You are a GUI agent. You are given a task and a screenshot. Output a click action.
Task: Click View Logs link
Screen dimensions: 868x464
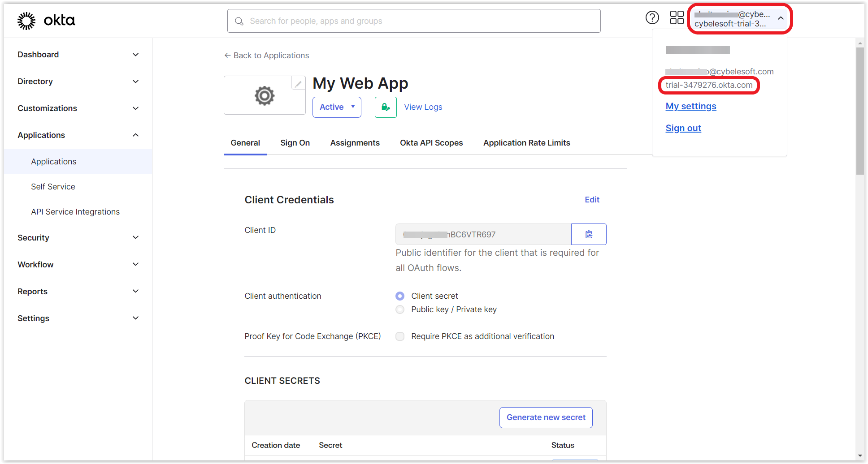coord(423,107)
